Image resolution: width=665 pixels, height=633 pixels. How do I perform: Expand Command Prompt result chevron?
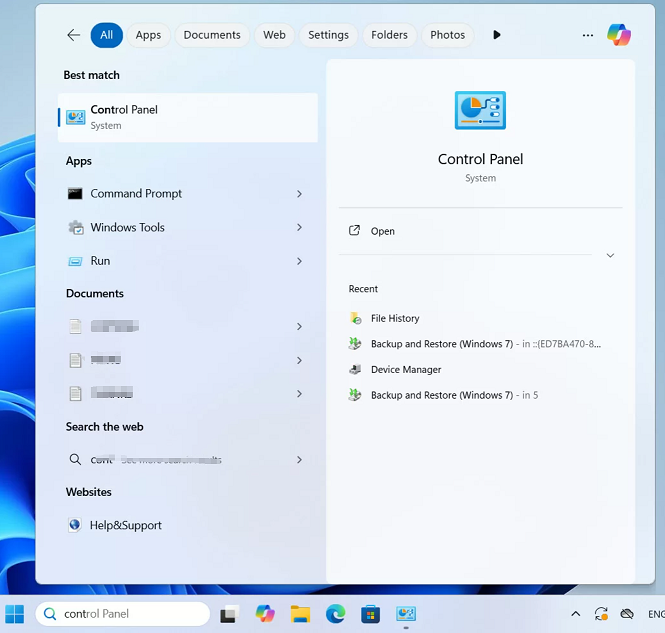299,194
